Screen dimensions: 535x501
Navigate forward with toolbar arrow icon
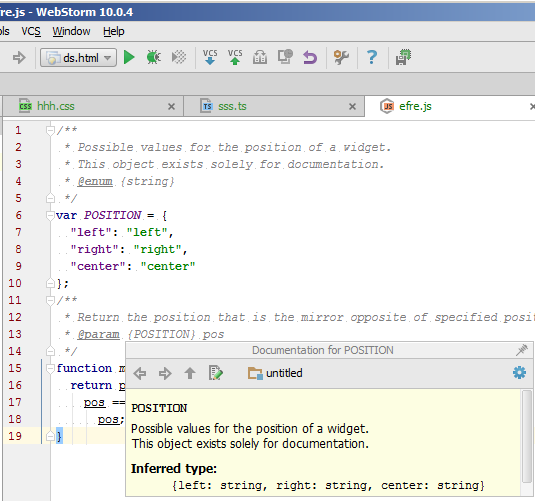pos(19,57)
